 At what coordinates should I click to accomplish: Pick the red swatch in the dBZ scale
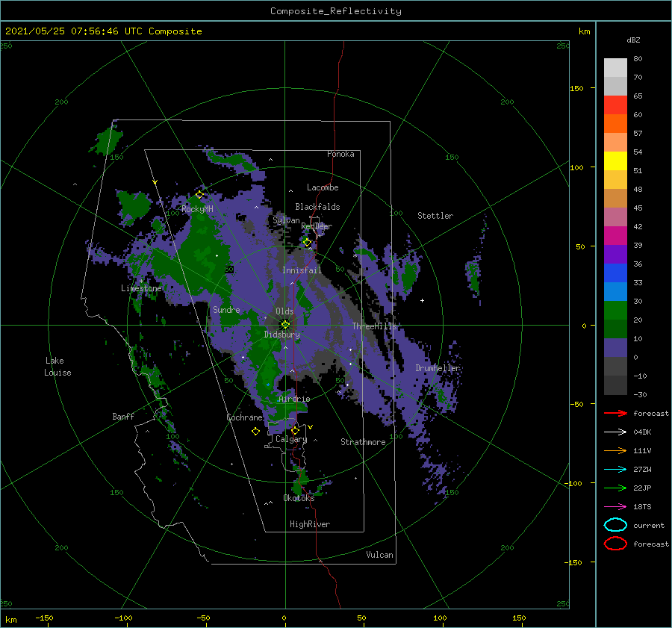[x=615, y=105]
